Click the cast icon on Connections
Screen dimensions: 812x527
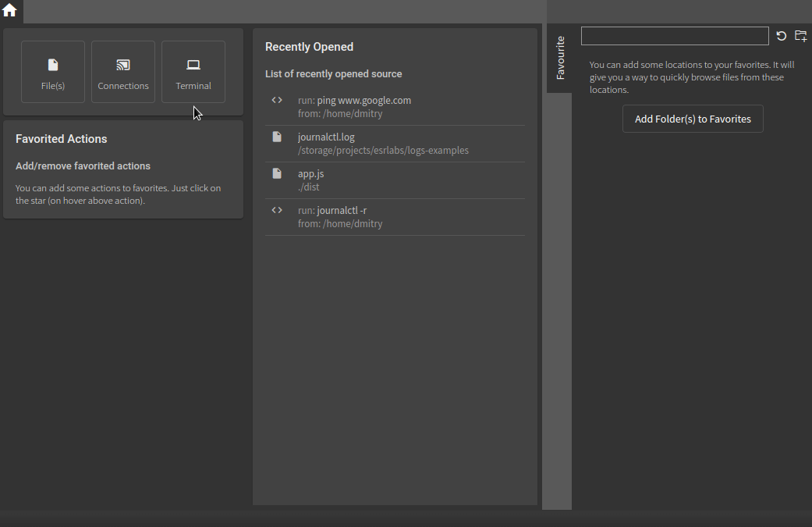coord(123,65)
